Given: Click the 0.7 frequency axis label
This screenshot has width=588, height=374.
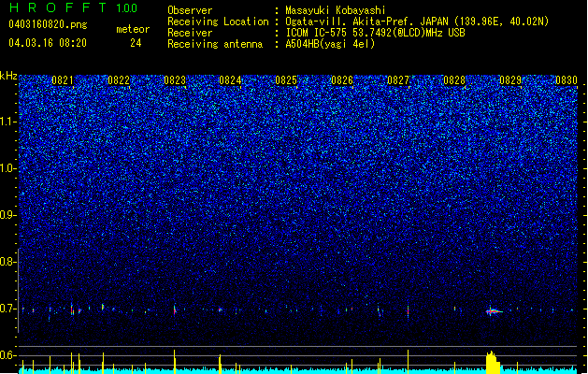Looking at the screenshot, I should point(7,309).
